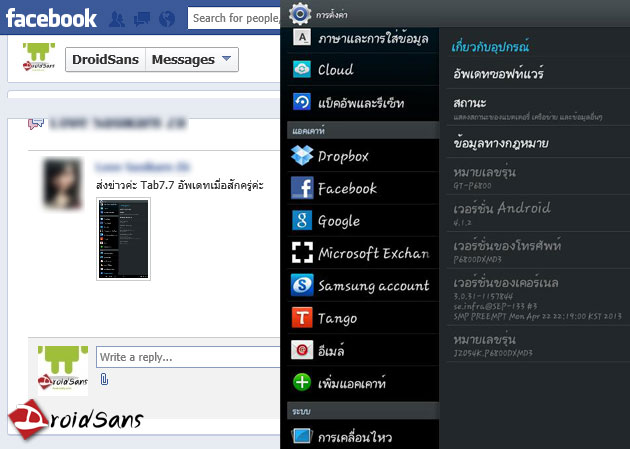
Task: Click the DroidSans avatar beside reply box
Action: [x=63, y=370]
